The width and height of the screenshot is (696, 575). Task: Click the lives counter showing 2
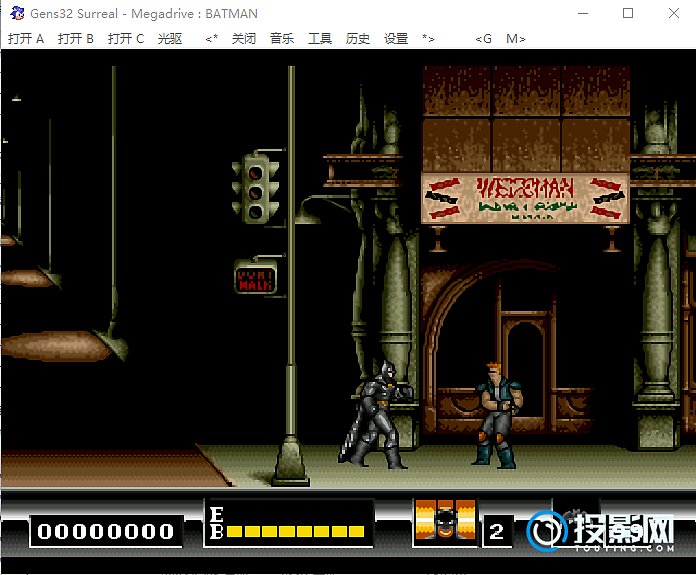[497, 531]
